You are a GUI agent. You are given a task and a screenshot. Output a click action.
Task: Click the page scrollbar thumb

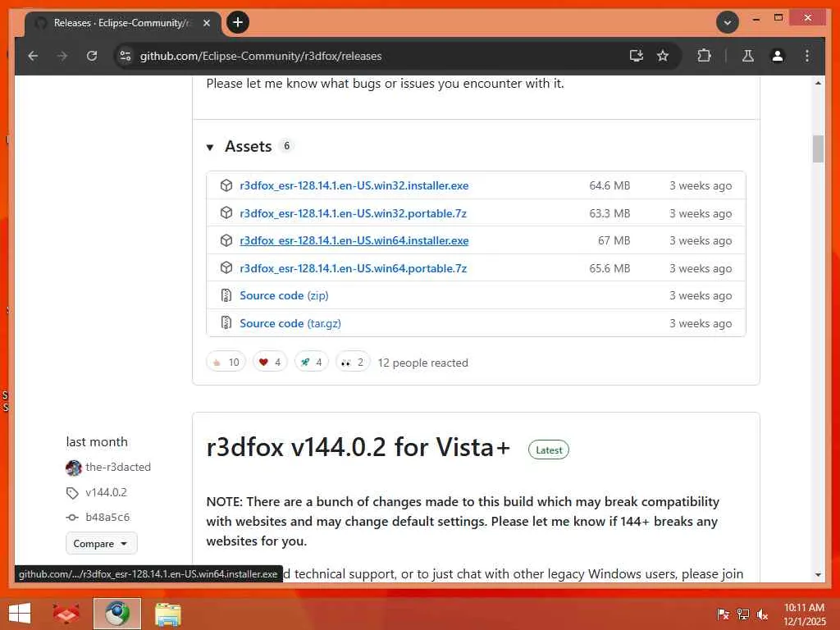(x=818, y=149)
